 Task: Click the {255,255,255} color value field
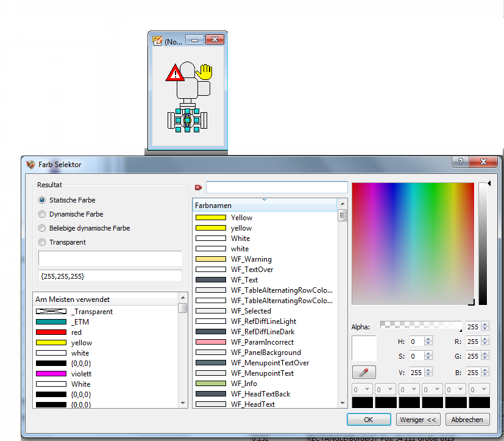point(110,276)
